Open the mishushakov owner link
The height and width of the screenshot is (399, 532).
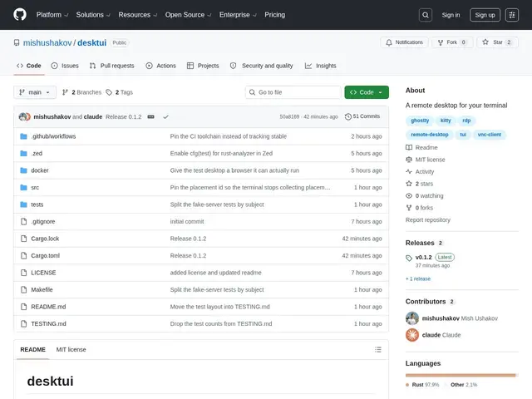pos(47,42)
